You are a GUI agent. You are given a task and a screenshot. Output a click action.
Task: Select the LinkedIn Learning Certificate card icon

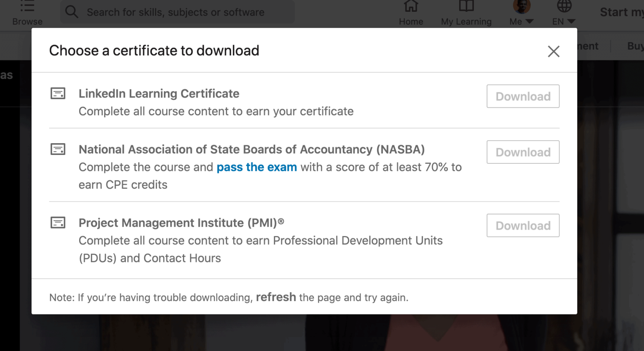point(58,93)
